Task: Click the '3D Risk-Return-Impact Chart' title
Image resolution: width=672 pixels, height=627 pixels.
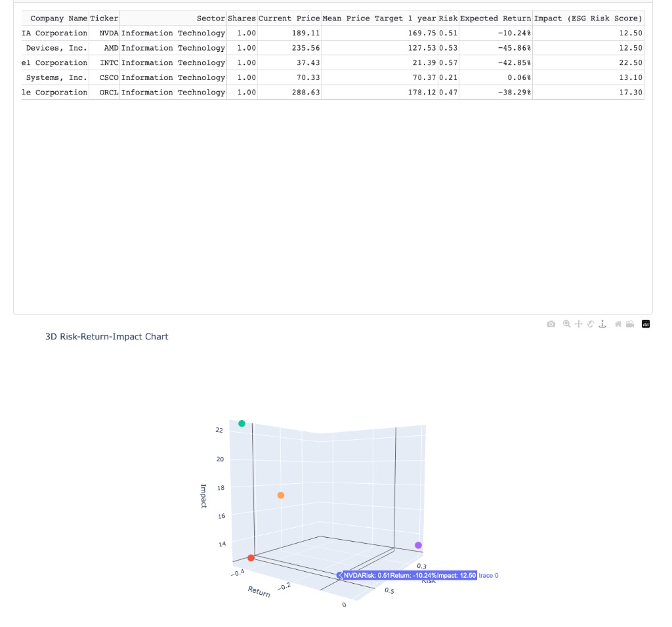Action: tap(106, 336)
